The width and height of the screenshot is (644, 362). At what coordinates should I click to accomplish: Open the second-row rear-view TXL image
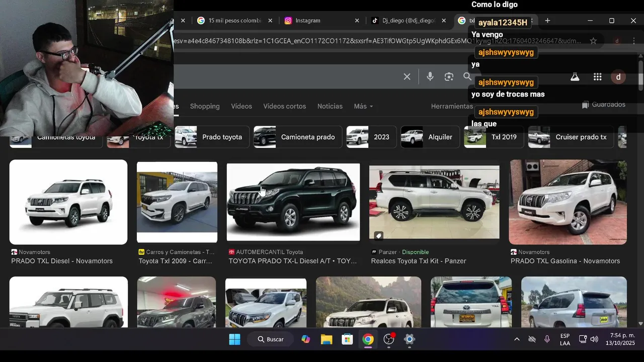click(x=471, y=302)
